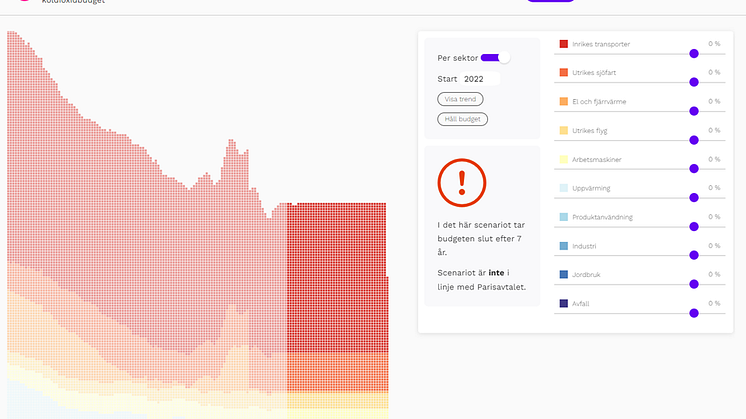Click the 'Scenariot är inte i linje' text

481,280
